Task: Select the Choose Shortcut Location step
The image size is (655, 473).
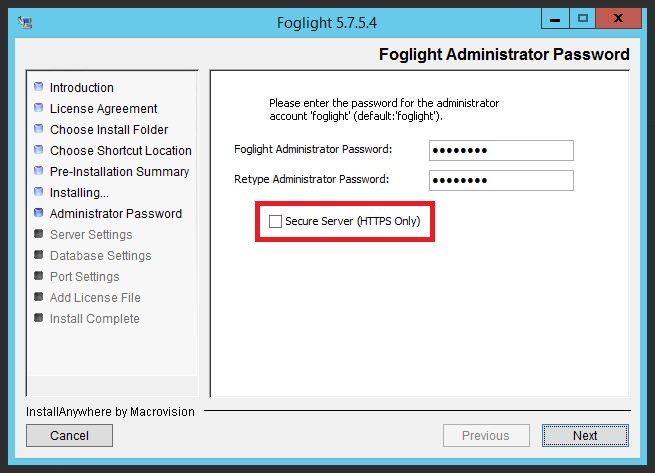Action: [x=120, y=150]
